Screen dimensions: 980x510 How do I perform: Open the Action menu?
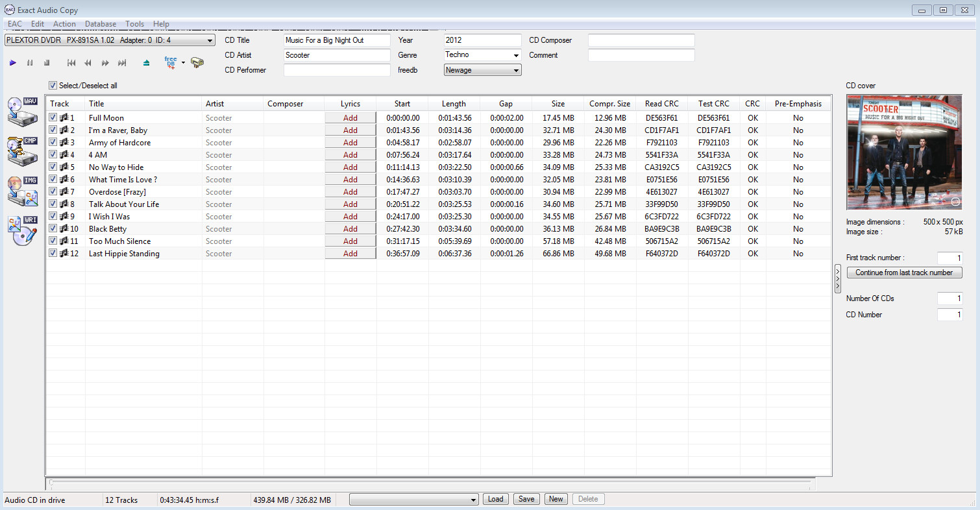pyautogui.click(x=64, y=24)
